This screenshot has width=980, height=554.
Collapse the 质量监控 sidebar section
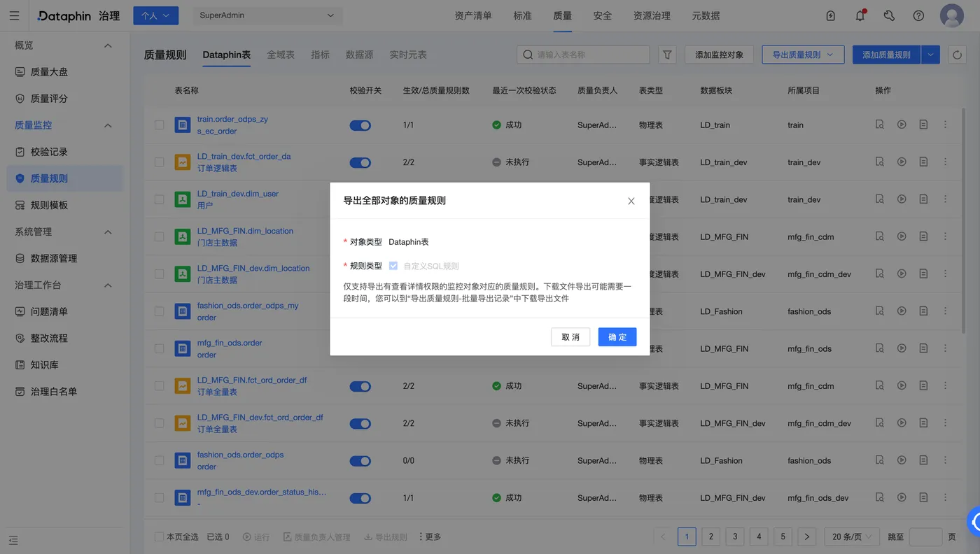pos(108,125)
